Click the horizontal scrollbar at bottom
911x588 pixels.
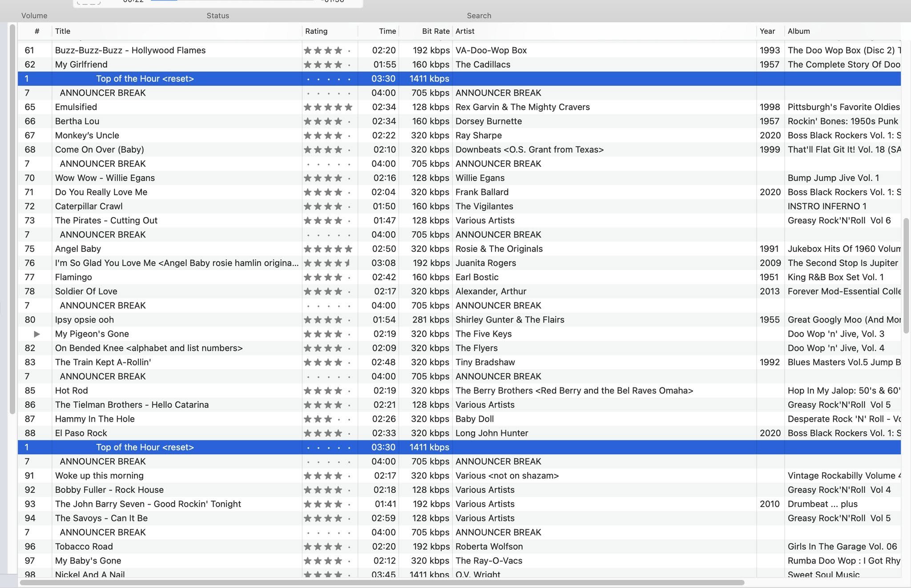pyautogui.click(x=382, y=583)
